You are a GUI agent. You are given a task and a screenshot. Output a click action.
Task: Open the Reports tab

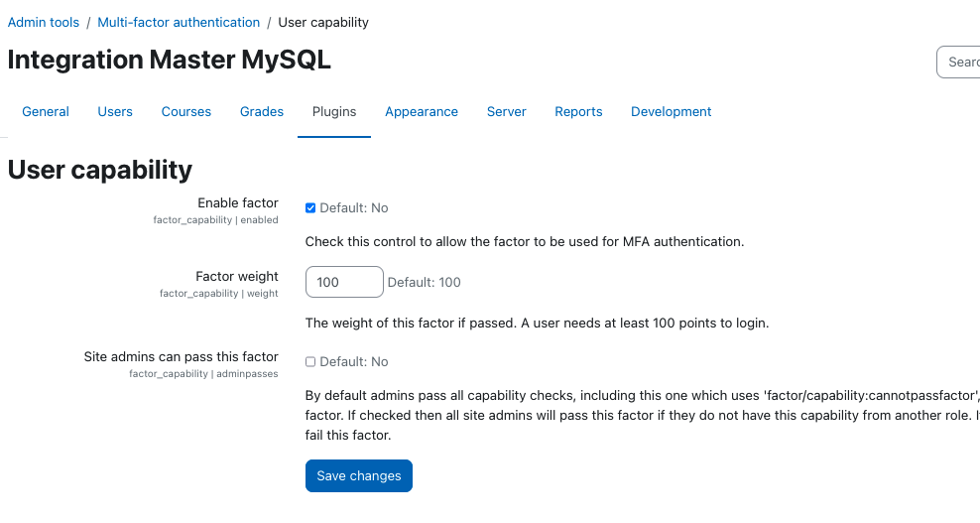[x=578, y=112]
